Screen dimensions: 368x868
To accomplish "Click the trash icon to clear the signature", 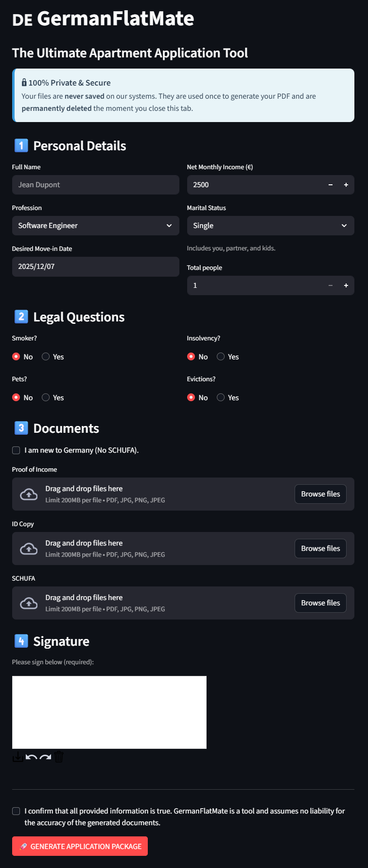I will coord(59,757).
